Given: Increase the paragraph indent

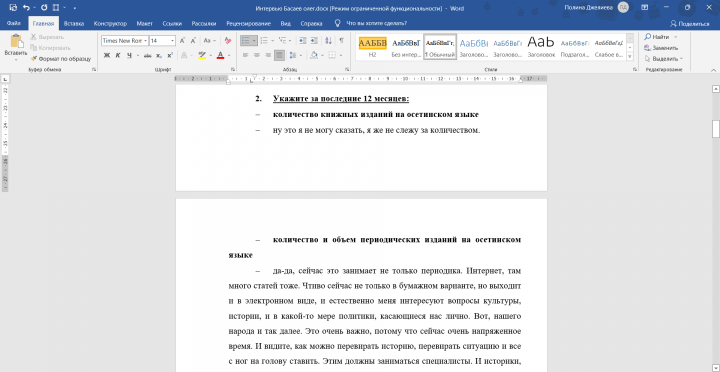Looking at the screenshot, I should click(314, 41).
